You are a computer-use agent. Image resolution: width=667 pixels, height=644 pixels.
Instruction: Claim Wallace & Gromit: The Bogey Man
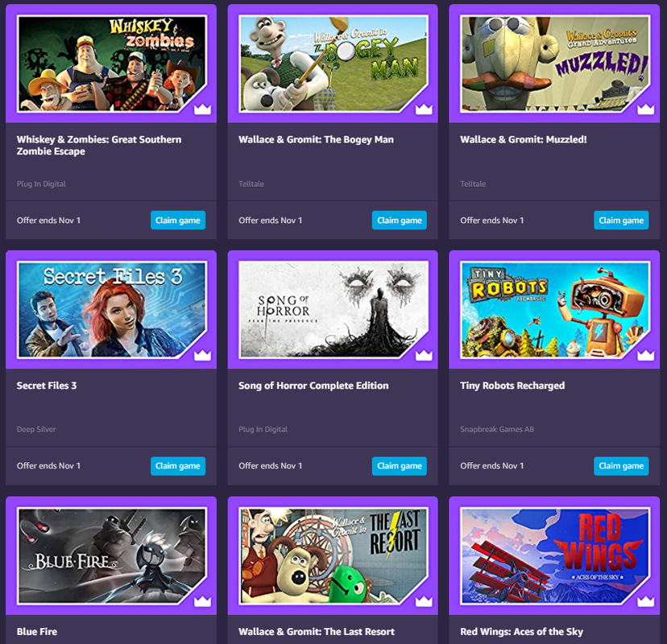tap(400, 221)
